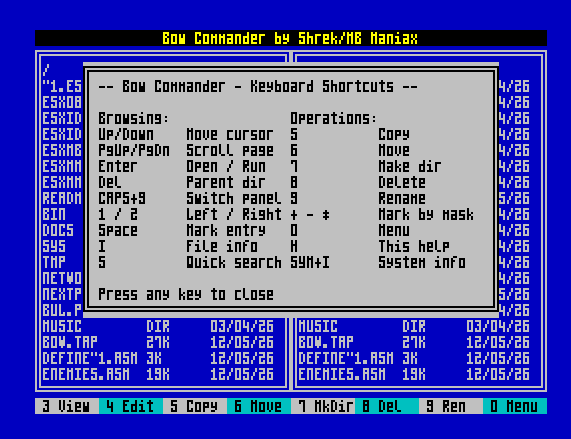Click the 19K size of ENEMIES.ASM, right panel
Image resolution: width=571 pixels, height=439 pixels.
pyautogui.click(x=414, y=374)
